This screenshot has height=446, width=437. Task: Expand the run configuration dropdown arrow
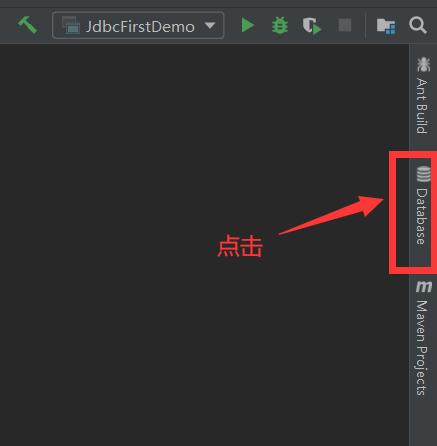210,25
